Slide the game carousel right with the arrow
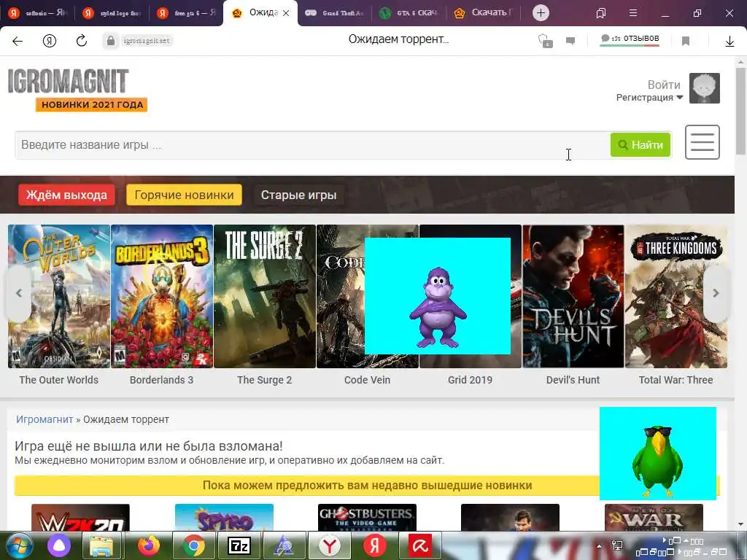The image size is (747, 560). (716, 293)
